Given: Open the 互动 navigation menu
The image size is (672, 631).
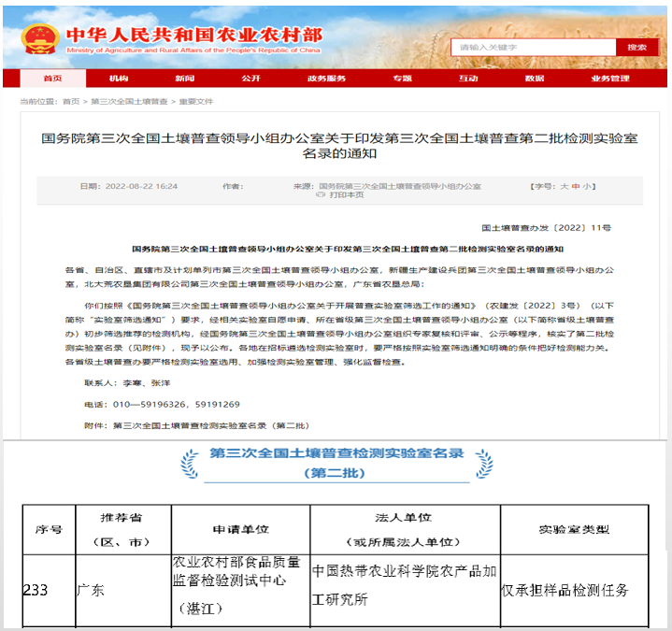Looking at the screenshot, I should 468,78.
